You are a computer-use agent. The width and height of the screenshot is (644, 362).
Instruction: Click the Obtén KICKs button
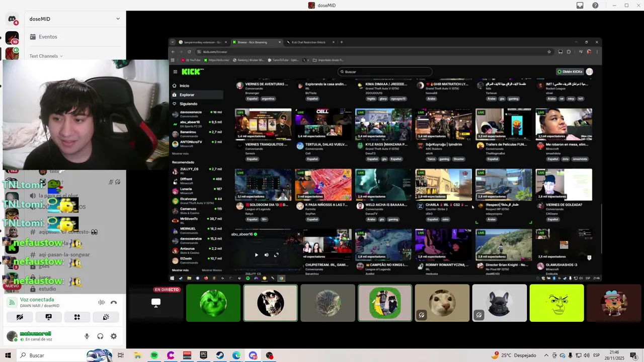click(x=570, y=71)
